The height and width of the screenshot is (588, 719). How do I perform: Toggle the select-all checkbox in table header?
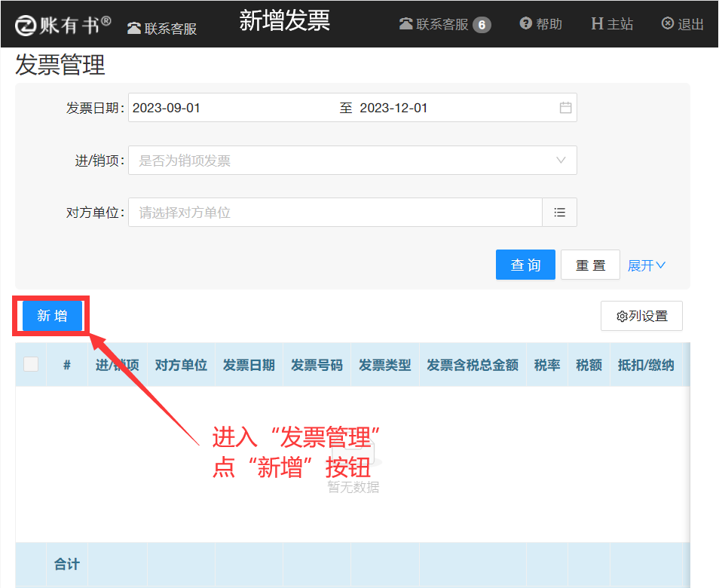coord(31,365)
